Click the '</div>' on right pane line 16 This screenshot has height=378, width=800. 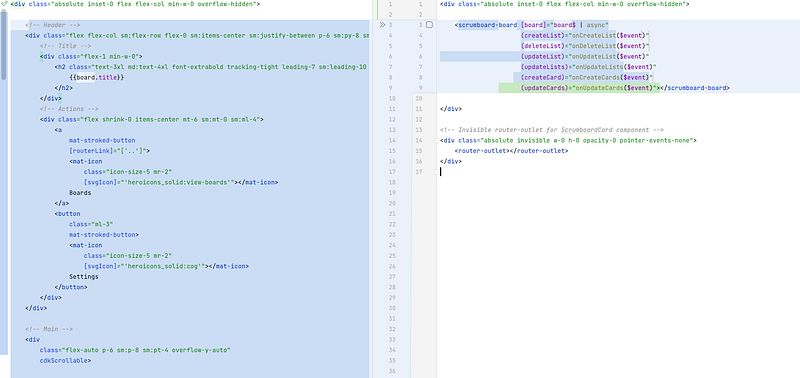click(x=451, y=161)
